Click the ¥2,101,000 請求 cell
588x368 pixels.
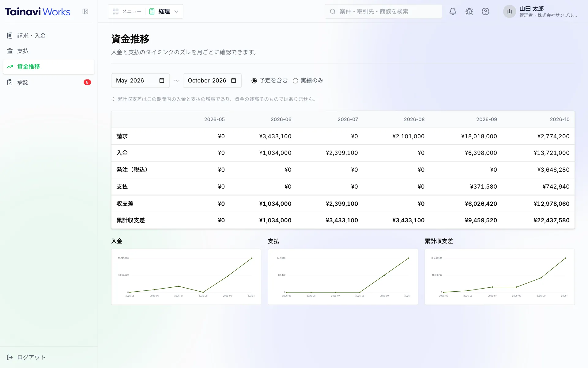point(408,136)
